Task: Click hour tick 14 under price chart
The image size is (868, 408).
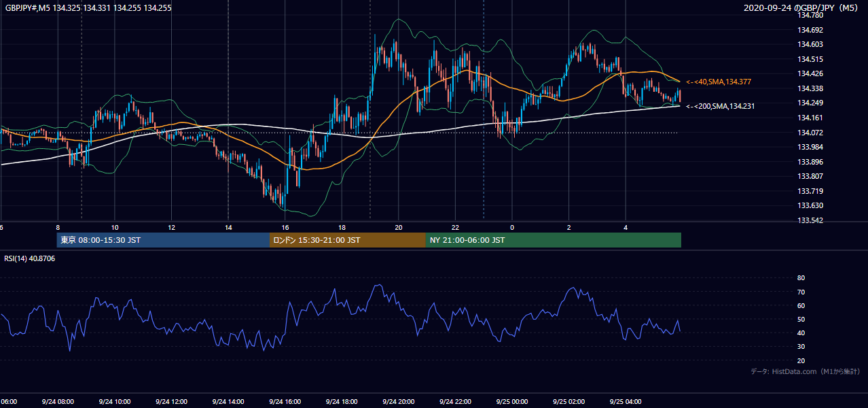Action: pyautogui.click(x=228, y=228)
